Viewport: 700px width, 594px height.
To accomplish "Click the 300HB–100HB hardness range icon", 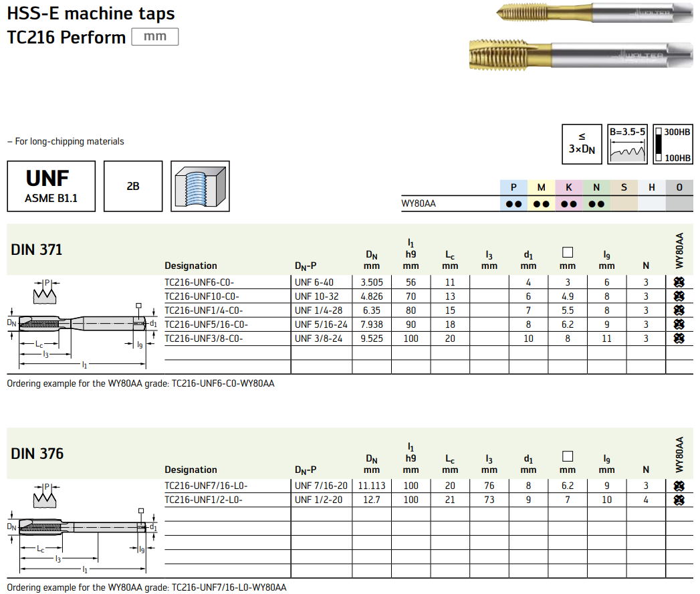I will pos(673,144).
